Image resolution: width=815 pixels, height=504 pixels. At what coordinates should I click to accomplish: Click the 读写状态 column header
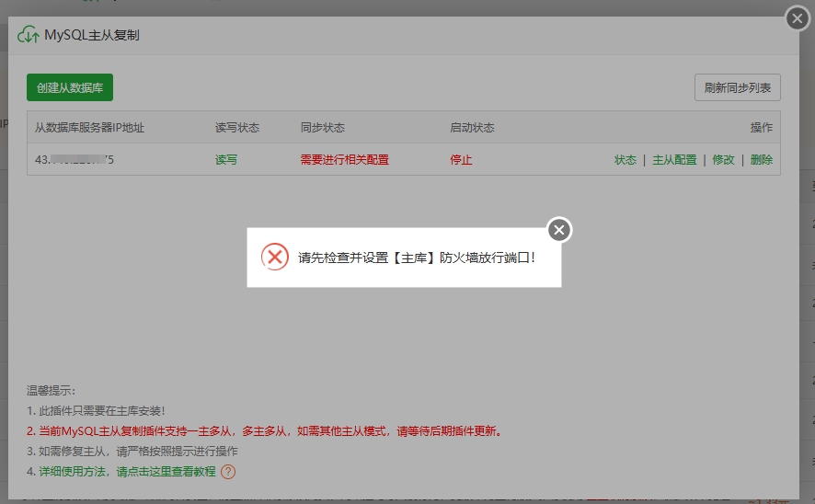[x=237, y=127]
